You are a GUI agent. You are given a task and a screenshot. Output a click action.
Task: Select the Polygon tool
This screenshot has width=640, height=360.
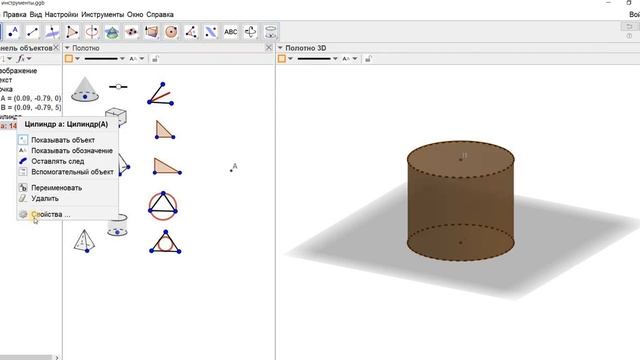[x=72, y=32]
